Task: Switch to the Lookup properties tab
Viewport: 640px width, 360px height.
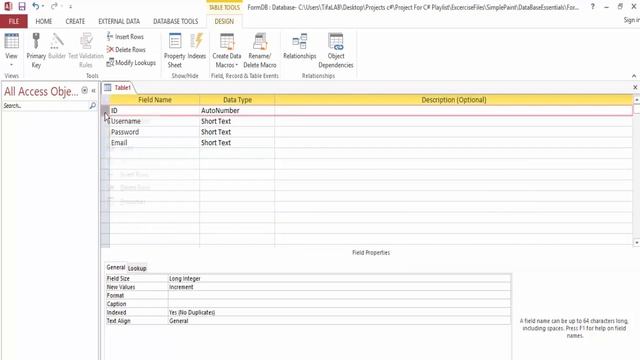Action: click(x=137, y=268)
